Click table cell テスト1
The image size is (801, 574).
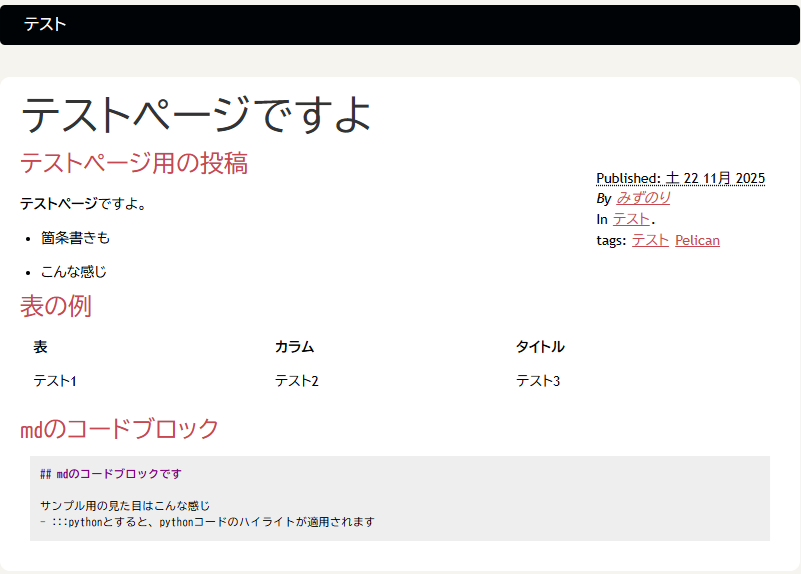tap(55, 381)
